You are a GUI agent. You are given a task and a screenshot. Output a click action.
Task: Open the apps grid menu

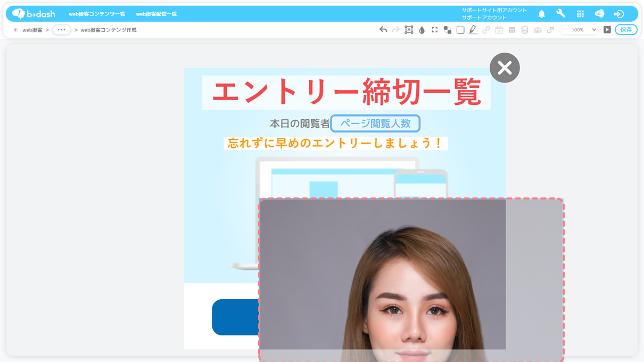pyautogui.click(x=580, y=14)
